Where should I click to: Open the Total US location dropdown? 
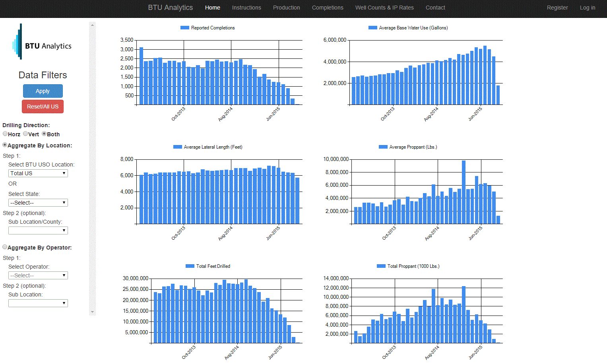38,173
